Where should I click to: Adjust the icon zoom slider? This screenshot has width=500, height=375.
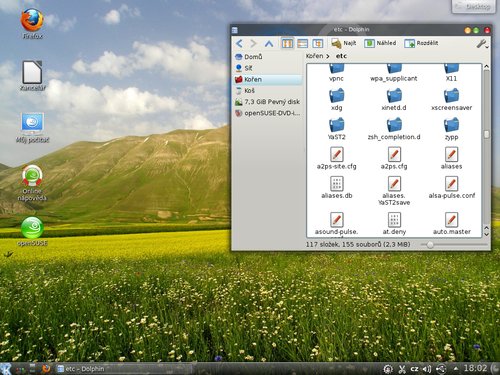coord(430,245)
